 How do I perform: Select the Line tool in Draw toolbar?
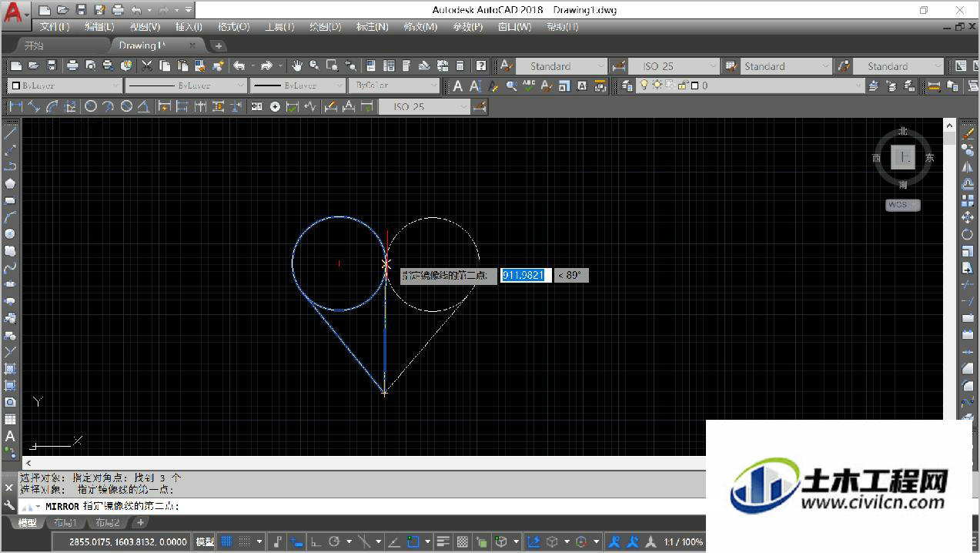pos(10,132)
